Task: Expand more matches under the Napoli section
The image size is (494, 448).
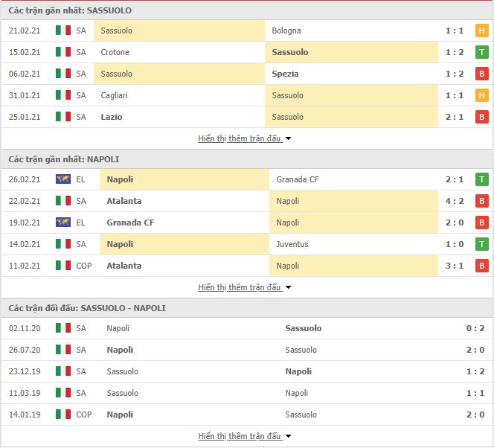Action: coord(245,287)
